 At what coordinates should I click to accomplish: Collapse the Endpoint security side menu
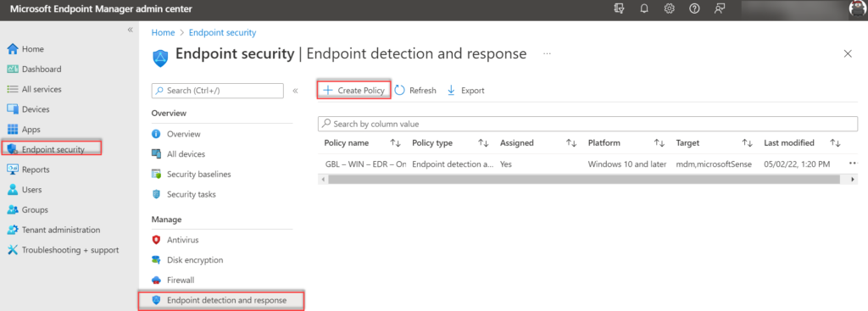click(x=295, y=91)
